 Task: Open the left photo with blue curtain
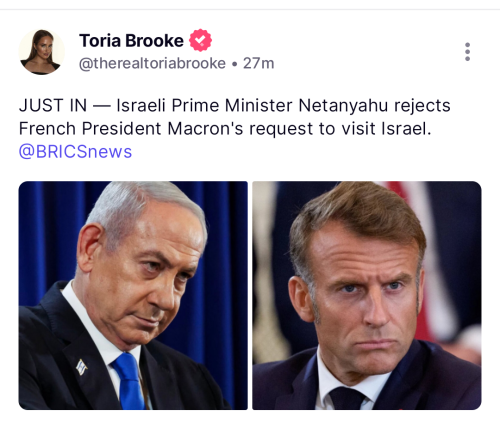point(133,295)
